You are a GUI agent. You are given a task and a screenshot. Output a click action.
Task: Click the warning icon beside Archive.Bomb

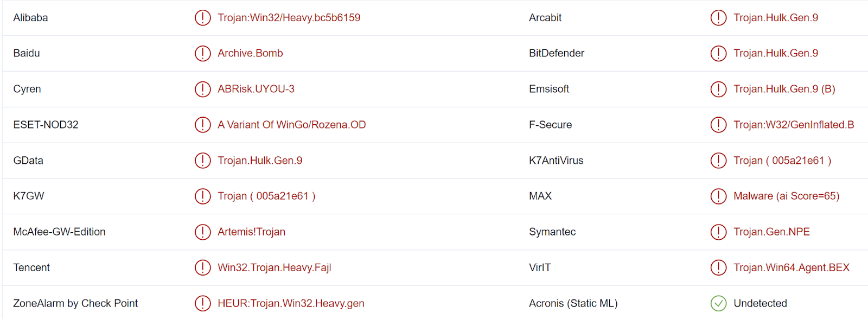point(202,53)
